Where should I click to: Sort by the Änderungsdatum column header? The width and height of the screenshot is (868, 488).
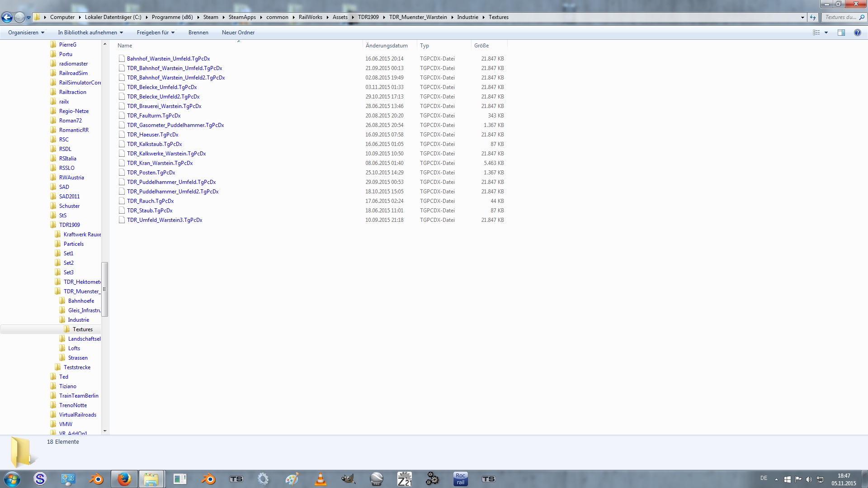[387, 46]
